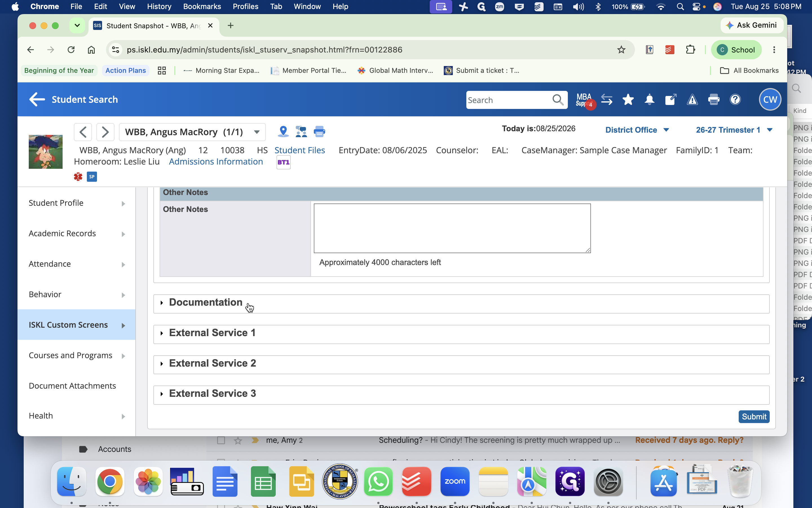Open the Courses and Programs sidebar item
The image size is (812, 508).
(x=76, y=356)
